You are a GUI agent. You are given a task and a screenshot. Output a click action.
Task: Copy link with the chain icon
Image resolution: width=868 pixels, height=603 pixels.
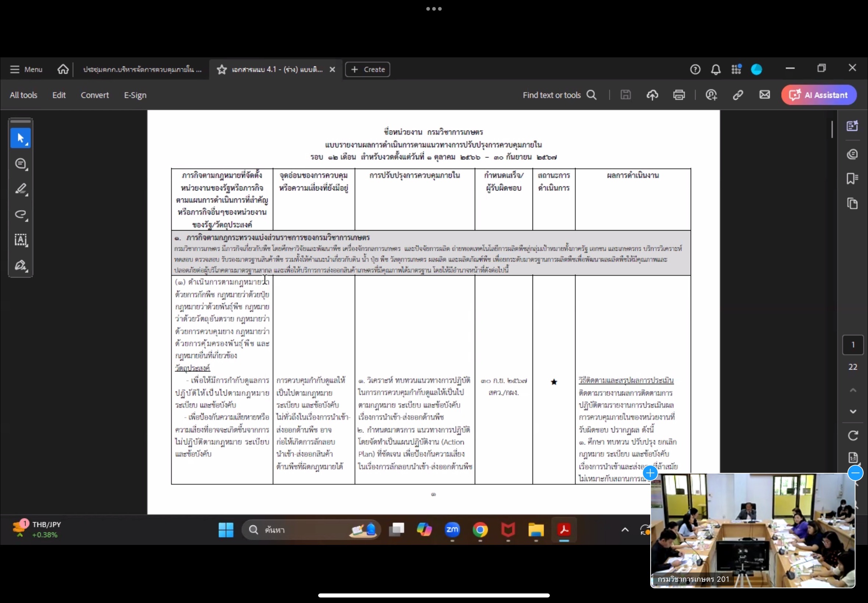(x=738, y=95)
